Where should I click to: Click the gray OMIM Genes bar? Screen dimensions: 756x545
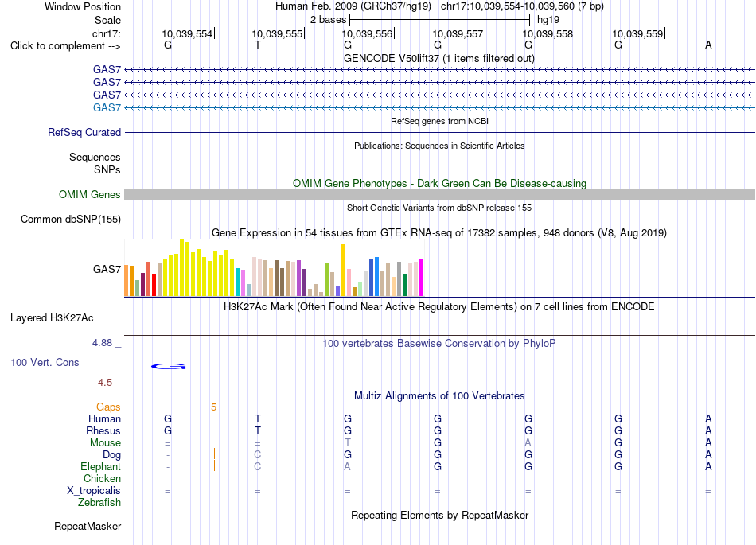(x=439, y=194)
